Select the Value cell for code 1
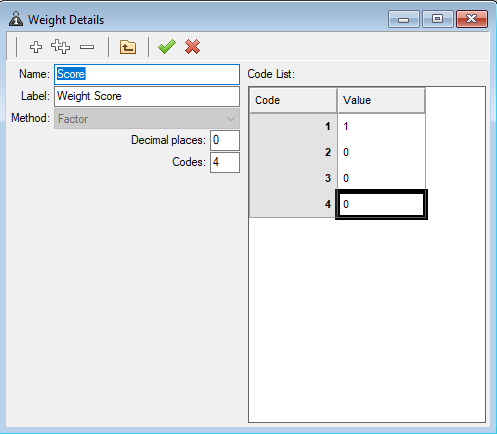Screen dimensions: 497x434 point(381,126)
